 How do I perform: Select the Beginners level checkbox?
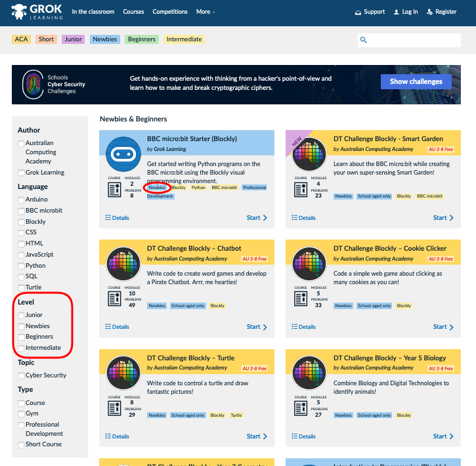pos(21,337)
